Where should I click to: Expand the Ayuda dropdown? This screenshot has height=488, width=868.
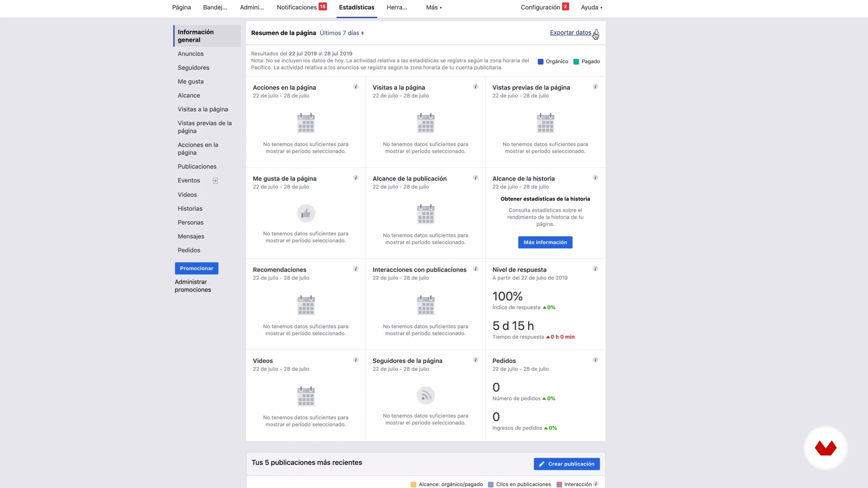click(x=591, y=7)
